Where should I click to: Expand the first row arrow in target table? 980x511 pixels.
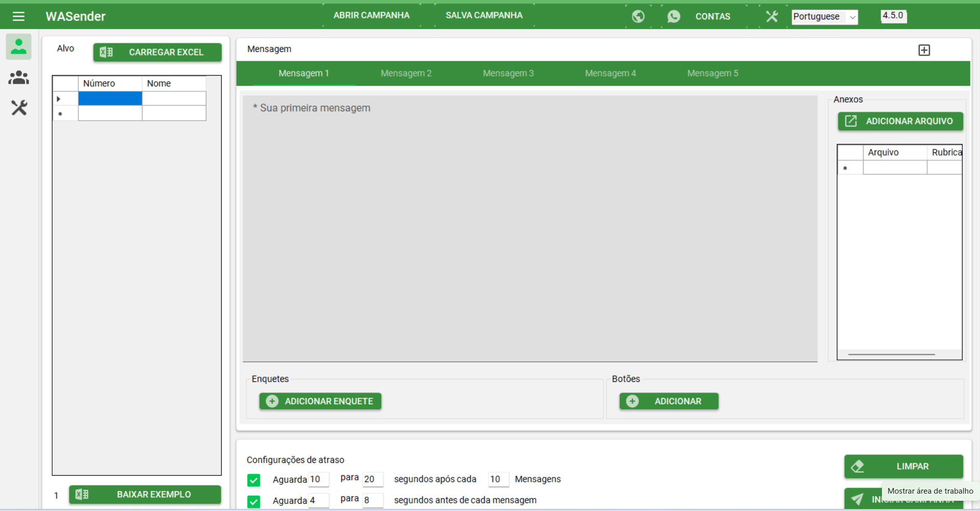point(59,99)
